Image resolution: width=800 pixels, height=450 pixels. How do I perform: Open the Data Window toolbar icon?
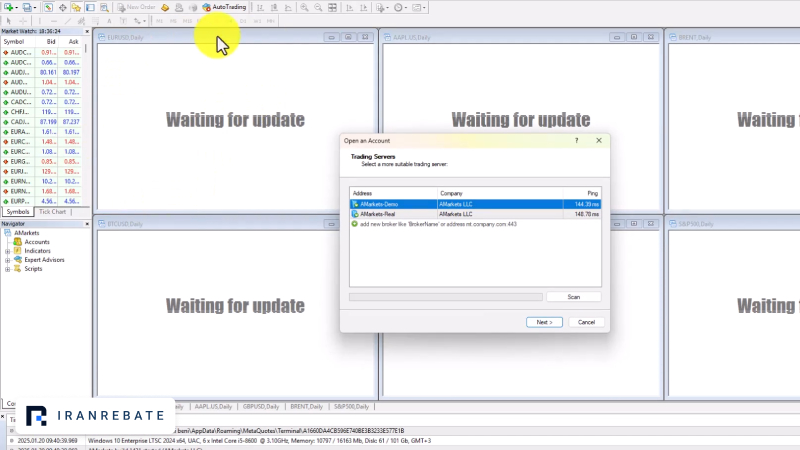(x=62, y=7)
